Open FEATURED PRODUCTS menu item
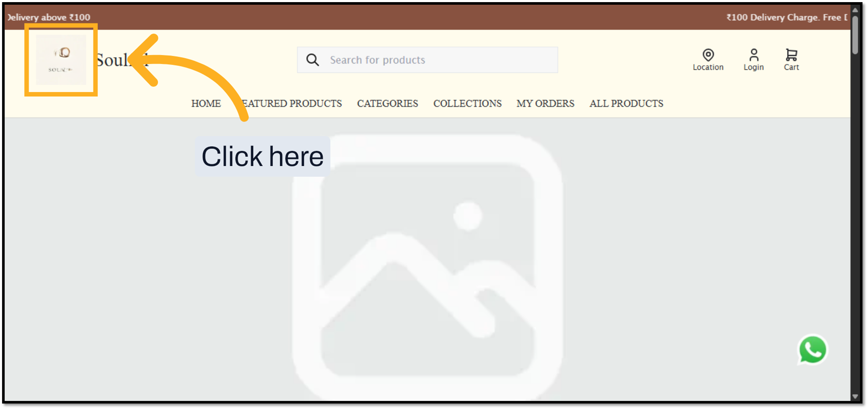 [x=292, y=103]
